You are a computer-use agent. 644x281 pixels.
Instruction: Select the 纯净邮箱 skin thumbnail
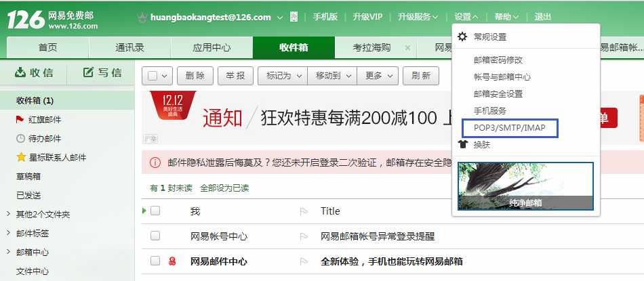526,186
